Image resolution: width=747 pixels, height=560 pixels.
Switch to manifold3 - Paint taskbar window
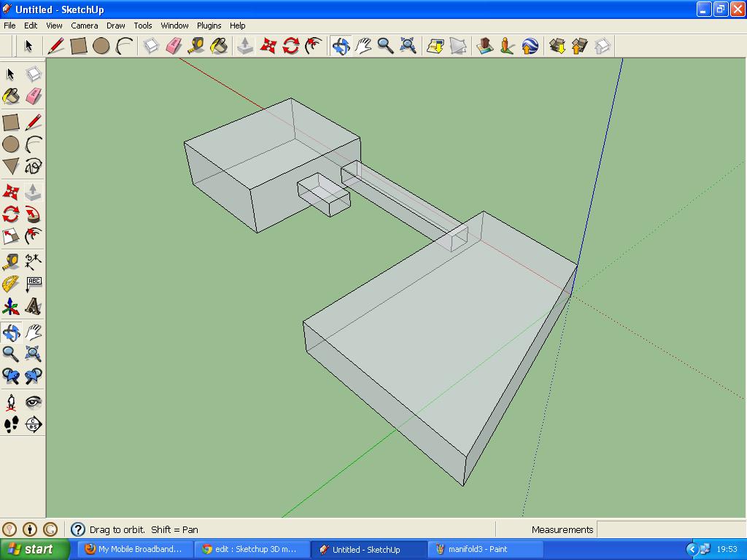click(x=484, y=550)
